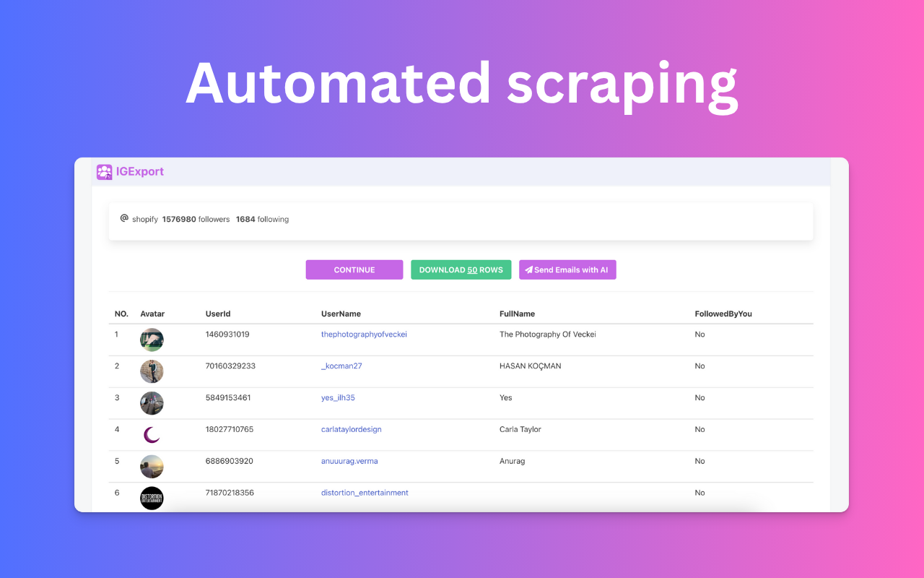Click The Photography Of Veckei's avatar
Viewport: 924px width, 578px height.
point(152,340)
